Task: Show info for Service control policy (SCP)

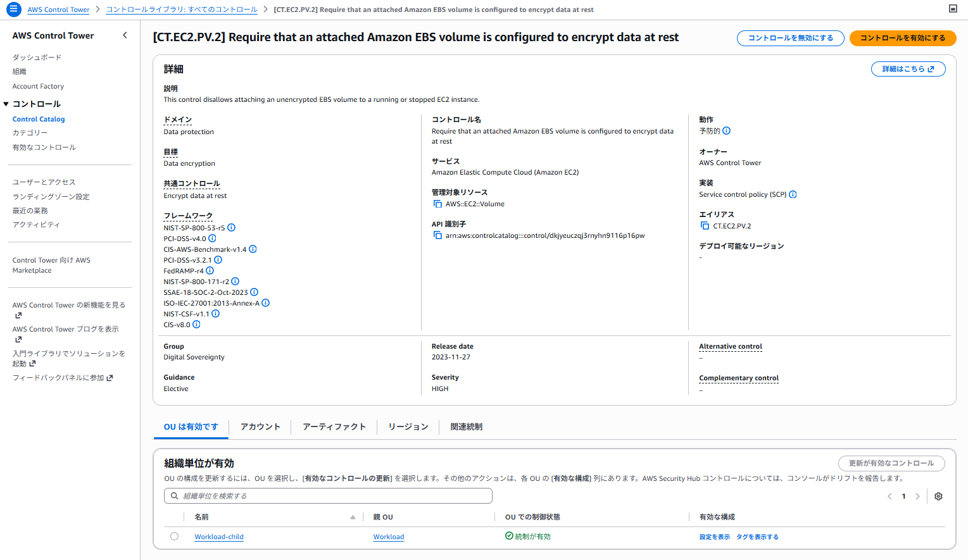Action: [x=793, y=195]
